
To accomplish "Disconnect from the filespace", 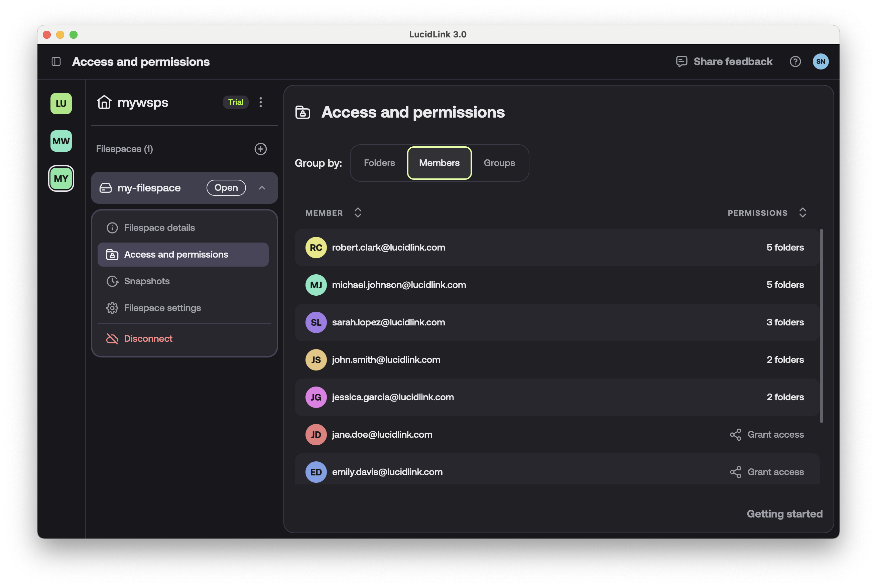I will [183, 339].
